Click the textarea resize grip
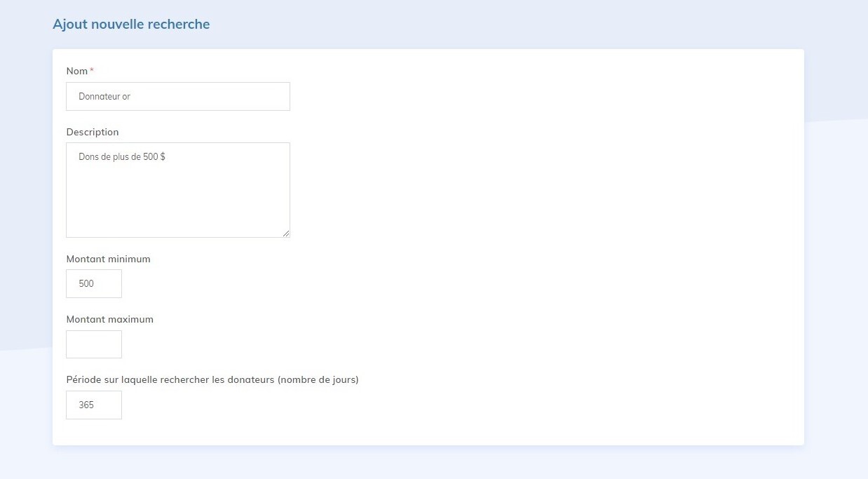Screen dimensions: 868x479 click(x=286, y=234)
